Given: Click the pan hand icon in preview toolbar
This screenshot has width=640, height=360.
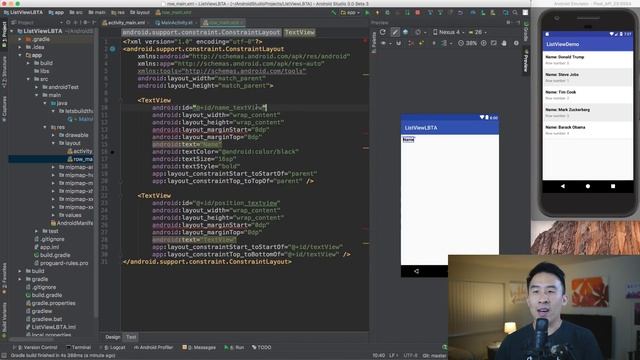Looking at the screenshot, I should point(504,43).
